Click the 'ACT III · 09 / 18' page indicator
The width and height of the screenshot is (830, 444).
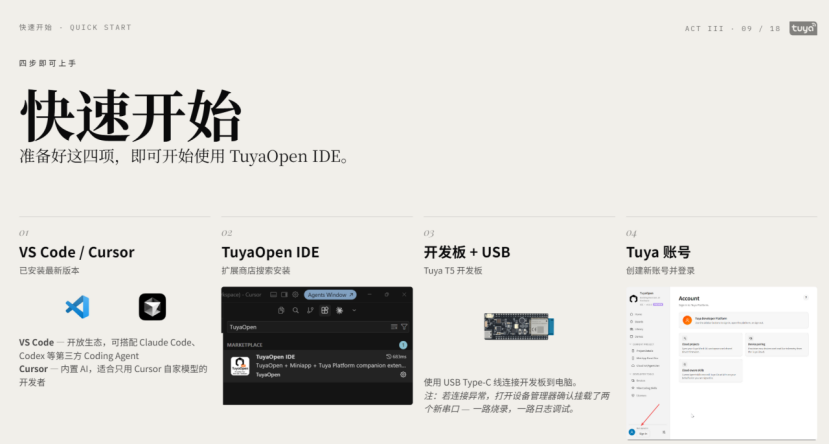tap(733, 29)
